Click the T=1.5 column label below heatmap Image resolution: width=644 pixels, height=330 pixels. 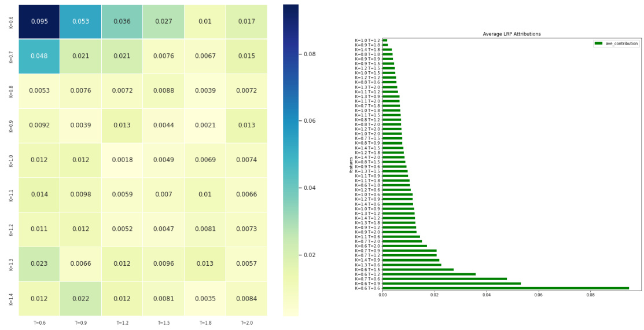click(164, 324)
